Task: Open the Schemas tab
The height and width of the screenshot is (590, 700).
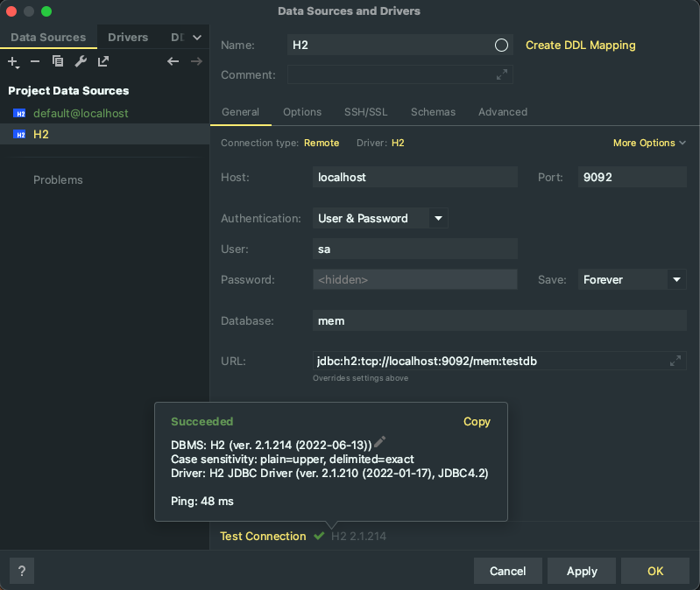Action: (x=433, y=112)
